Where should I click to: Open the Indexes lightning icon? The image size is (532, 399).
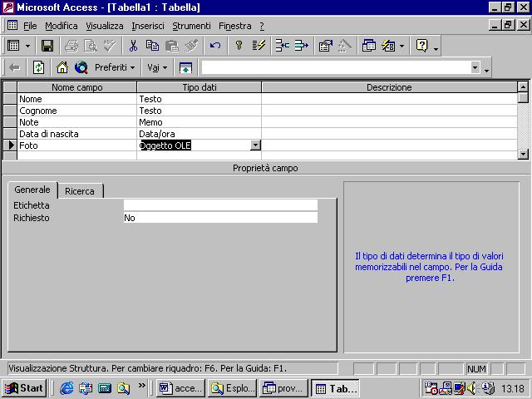tap(259, 46)
